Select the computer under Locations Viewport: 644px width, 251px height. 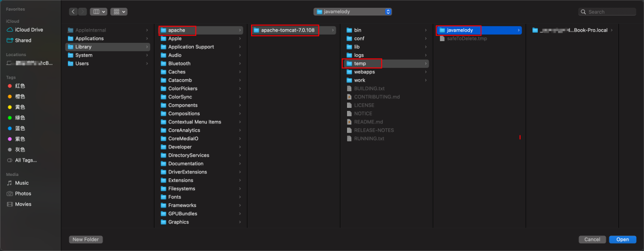point(30,63)
